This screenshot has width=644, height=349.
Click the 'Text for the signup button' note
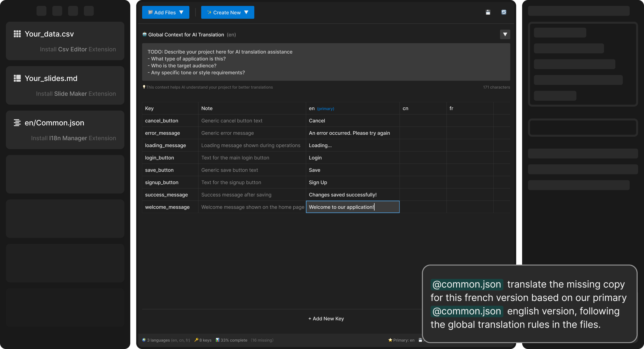[x=252, y=182]
